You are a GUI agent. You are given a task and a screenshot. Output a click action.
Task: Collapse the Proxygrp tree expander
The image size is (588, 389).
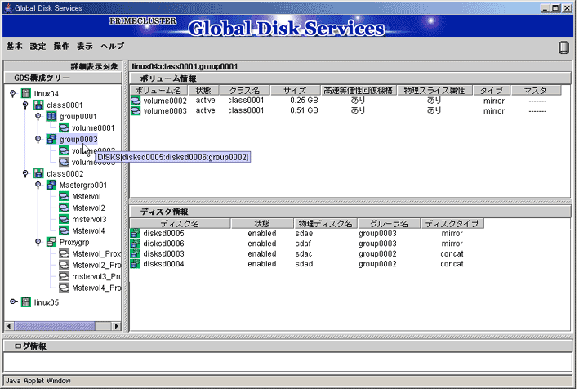38,242
